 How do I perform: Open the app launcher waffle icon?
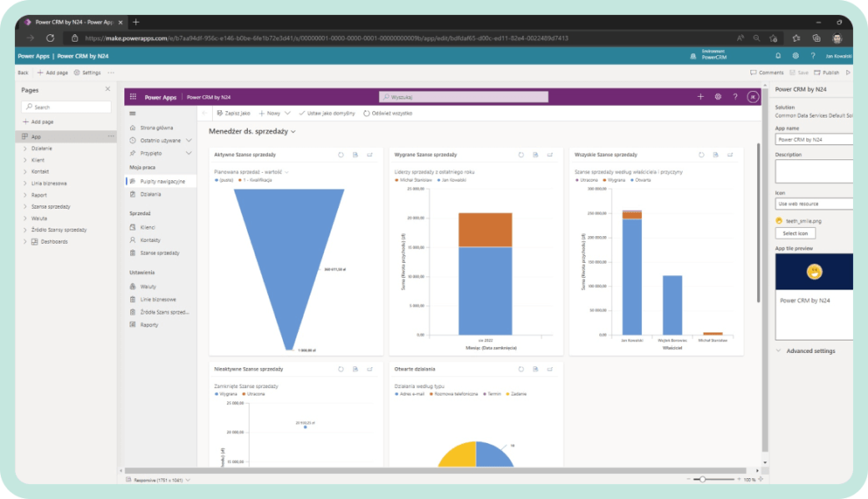click(x=133, y=97)
